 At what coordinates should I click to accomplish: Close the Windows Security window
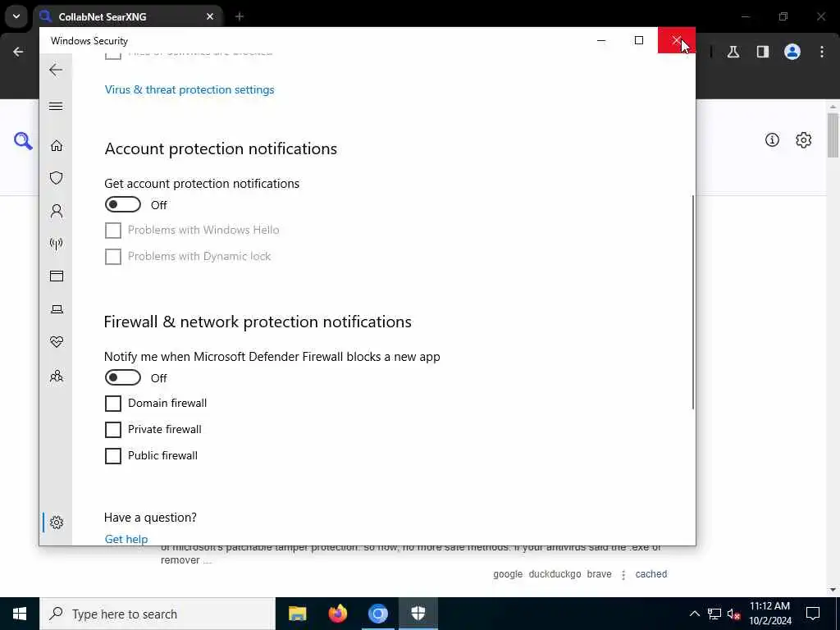[x=677, y=40]
